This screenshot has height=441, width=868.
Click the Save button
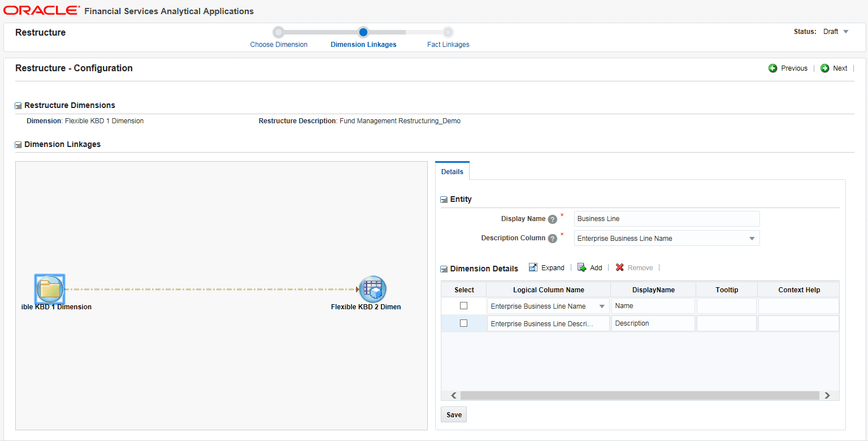454,415
